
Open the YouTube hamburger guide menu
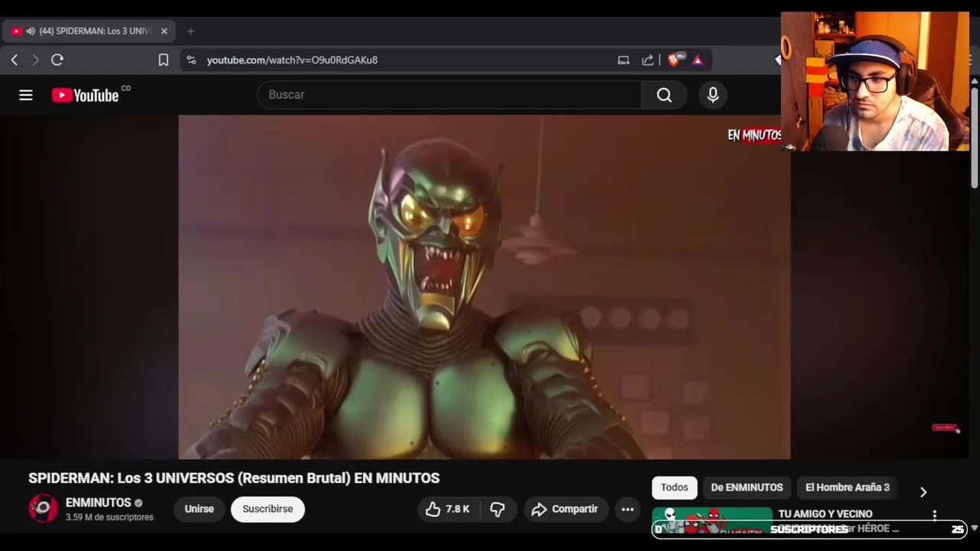[26, 95]
